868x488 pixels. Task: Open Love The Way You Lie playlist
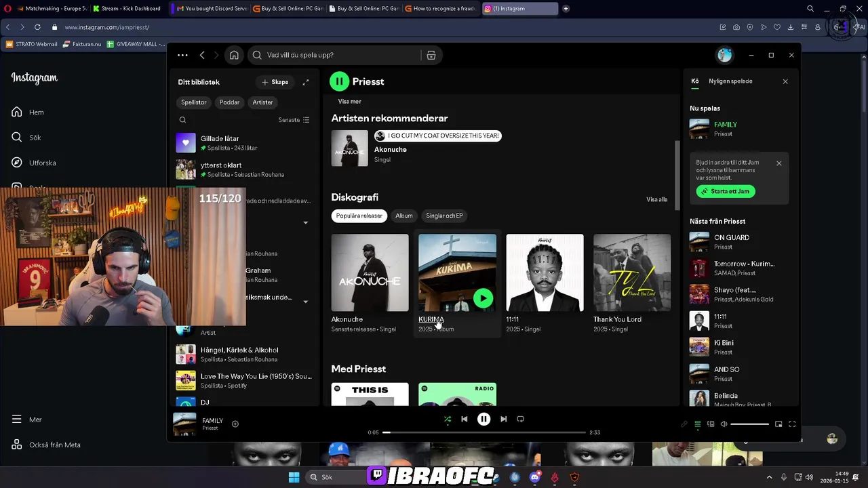244,380
